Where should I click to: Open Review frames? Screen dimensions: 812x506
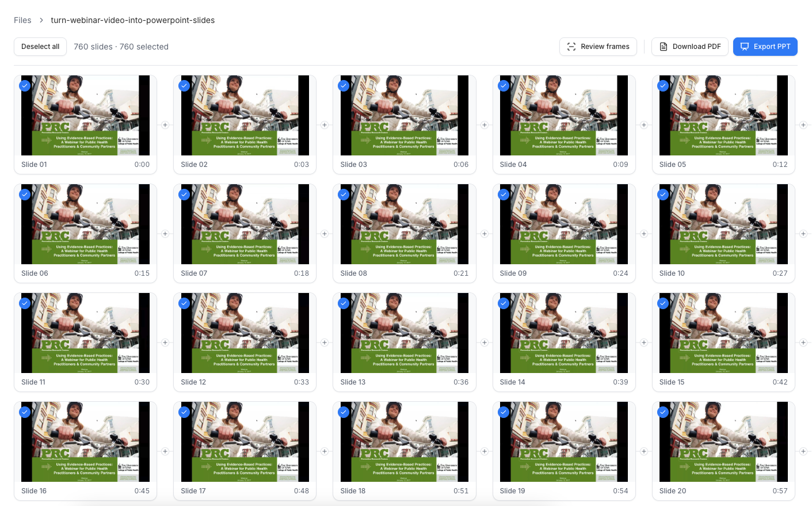pyautogui.click(x=598, y=47)
